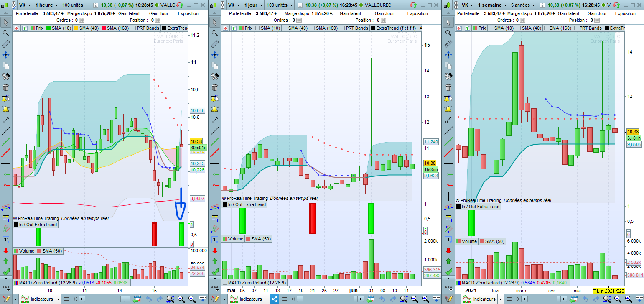Select the text annotation tool in the 1 heure chart

point(6,240)
